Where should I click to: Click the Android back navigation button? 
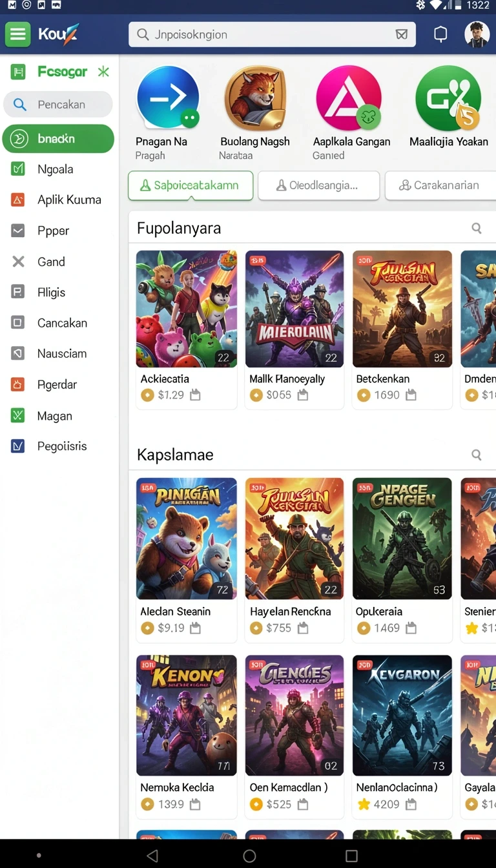point(152,856)
